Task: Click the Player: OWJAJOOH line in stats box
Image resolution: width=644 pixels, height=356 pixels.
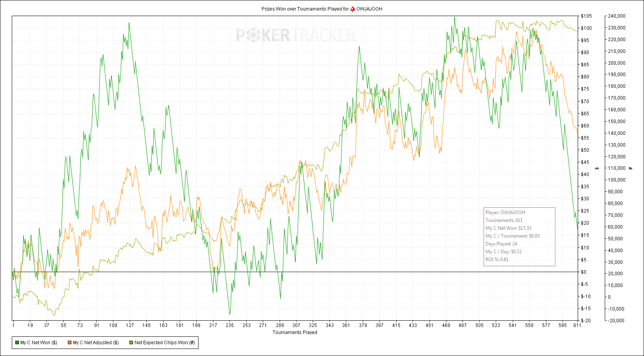Action: click(505, 213)
